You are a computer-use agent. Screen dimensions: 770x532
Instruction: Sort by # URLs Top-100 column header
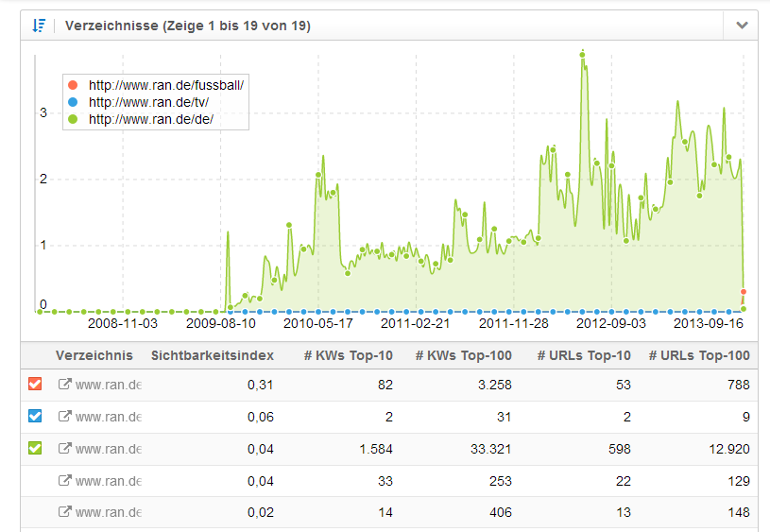[x=698, y=355]
